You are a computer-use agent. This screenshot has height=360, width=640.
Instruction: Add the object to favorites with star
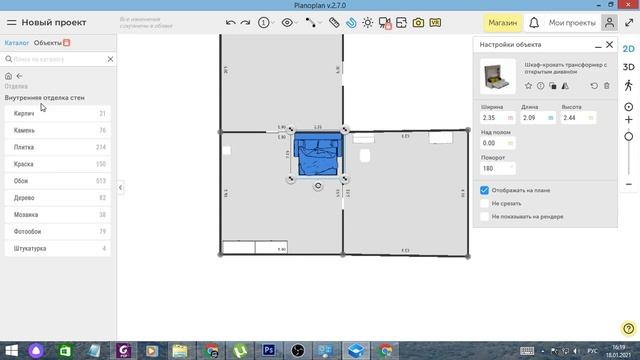tap(528, 86)
